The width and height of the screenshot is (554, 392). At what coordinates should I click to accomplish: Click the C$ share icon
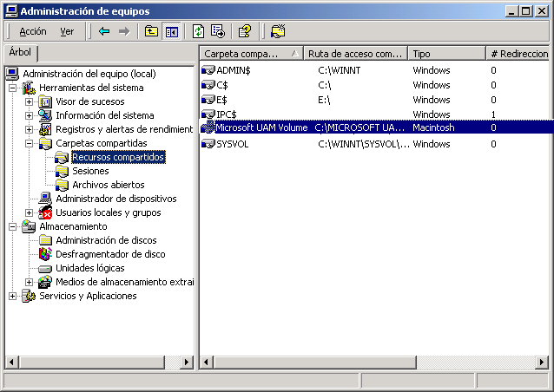[x=208, y=85]
